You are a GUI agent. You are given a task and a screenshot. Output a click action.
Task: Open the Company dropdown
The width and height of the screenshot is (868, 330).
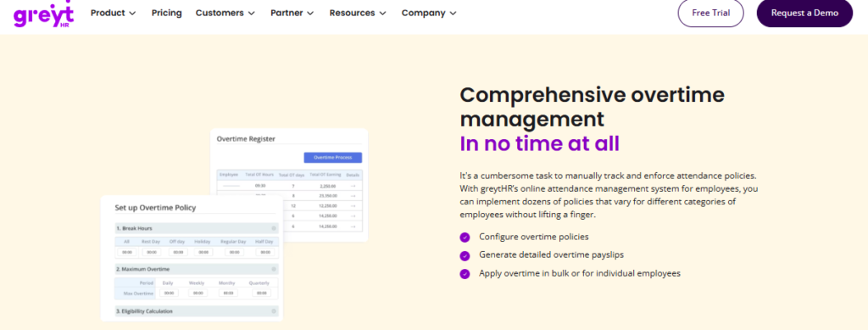[x=429, y=13]
